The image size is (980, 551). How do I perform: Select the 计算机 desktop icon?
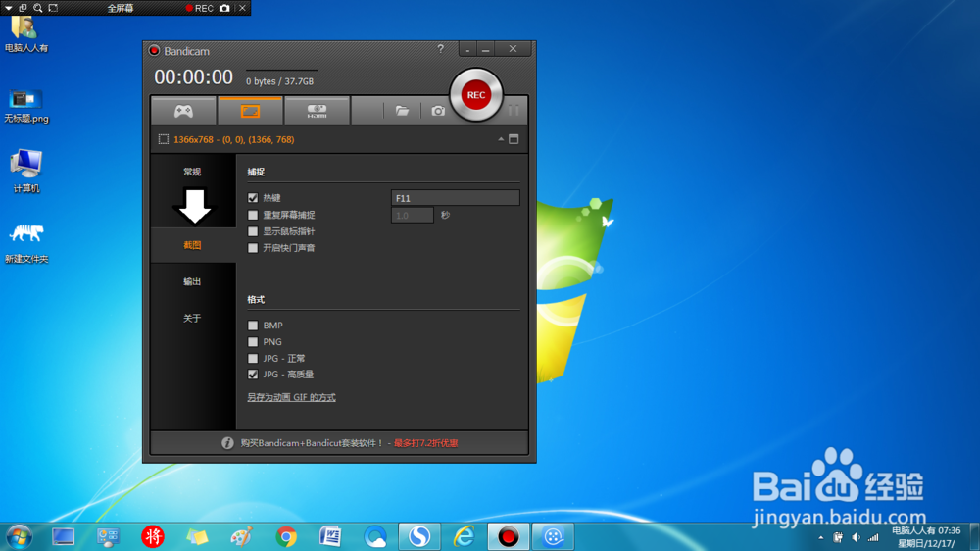coord(25,171)
